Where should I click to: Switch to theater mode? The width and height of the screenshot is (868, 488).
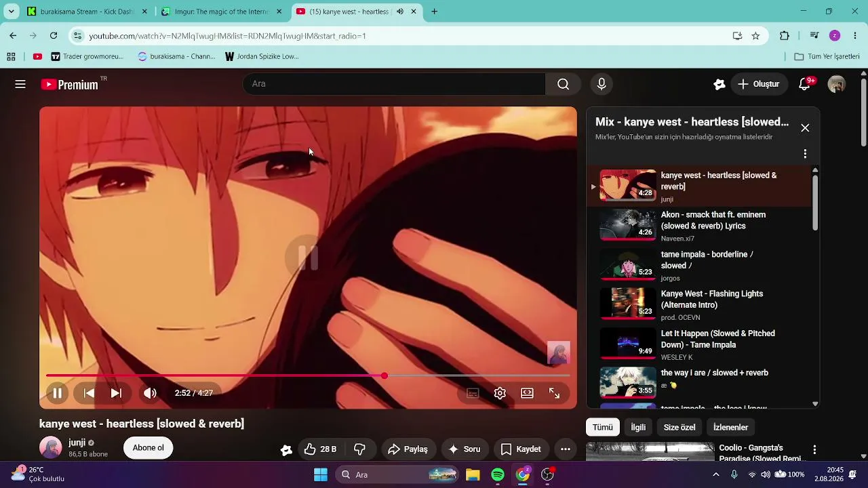527,393
